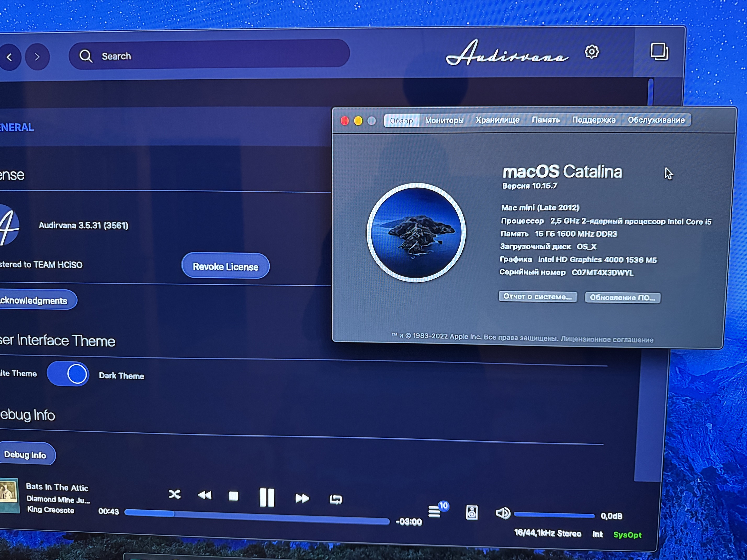
Task: Mute with the volume speaker icon
Action: pyautogui.click(x=503, y=513)
